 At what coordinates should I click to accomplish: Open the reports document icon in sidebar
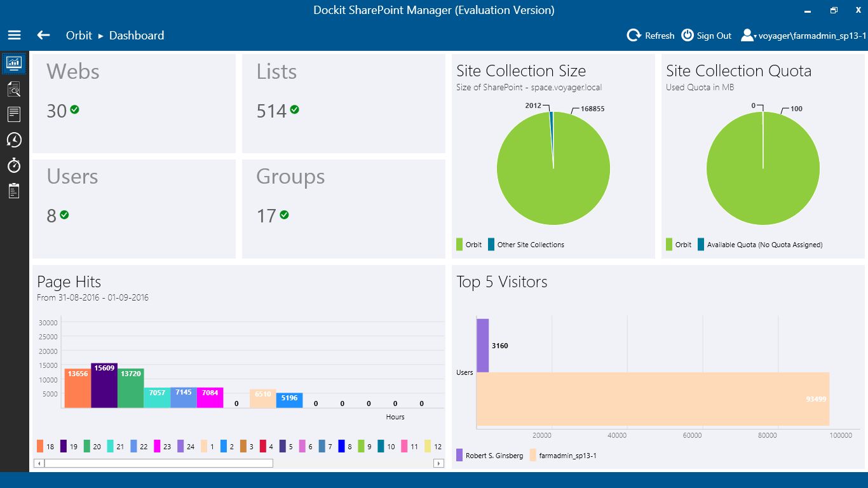click(x=14, y=114)
